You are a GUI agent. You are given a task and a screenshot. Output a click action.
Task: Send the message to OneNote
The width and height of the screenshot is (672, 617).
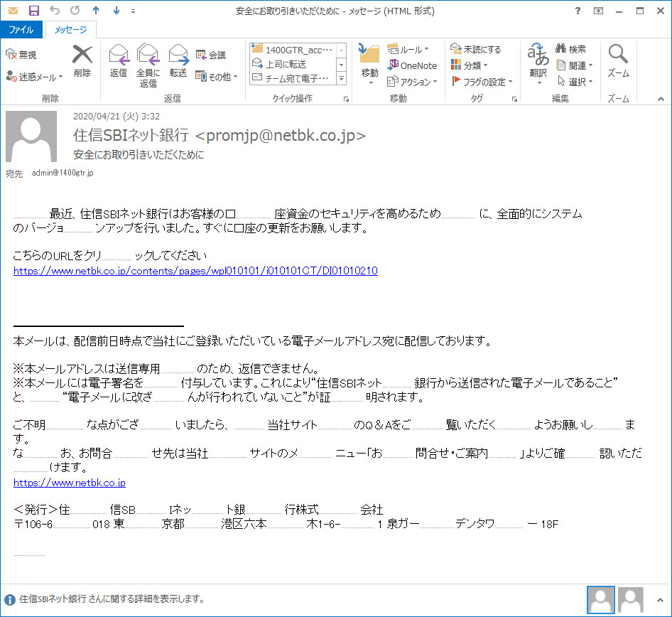[413, 65]
